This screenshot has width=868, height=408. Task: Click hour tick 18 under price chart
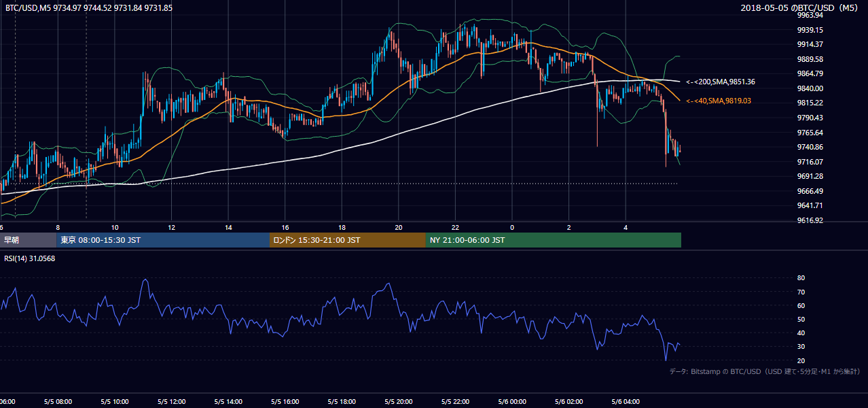342,228
